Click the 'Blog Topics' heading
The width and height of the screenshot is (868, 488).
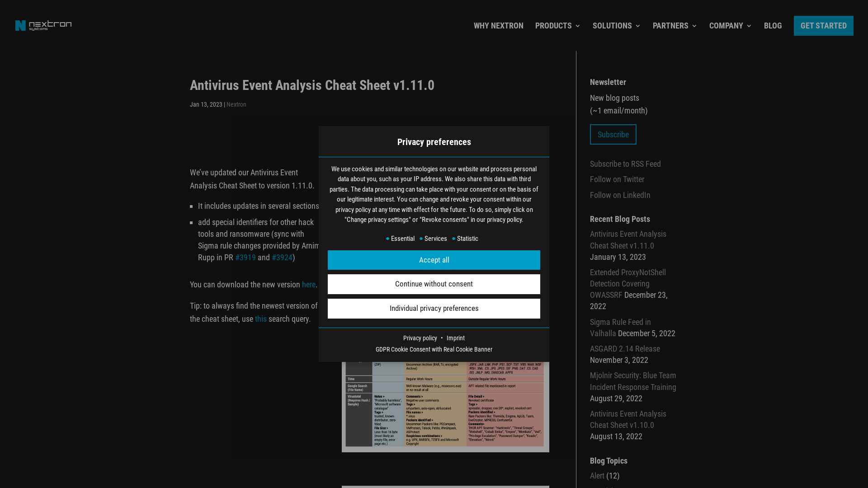point(608,461)
